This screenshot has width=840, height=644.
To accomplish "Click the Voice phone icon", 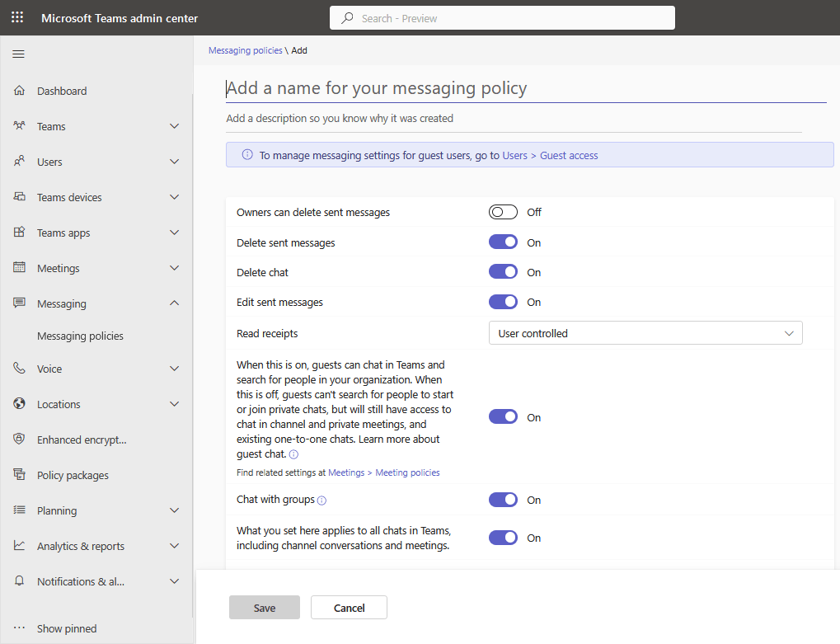I will point(19,368).
